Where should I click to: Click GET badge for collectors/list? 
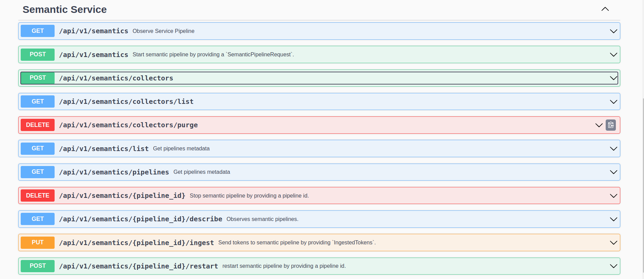(x=38, y=101)
